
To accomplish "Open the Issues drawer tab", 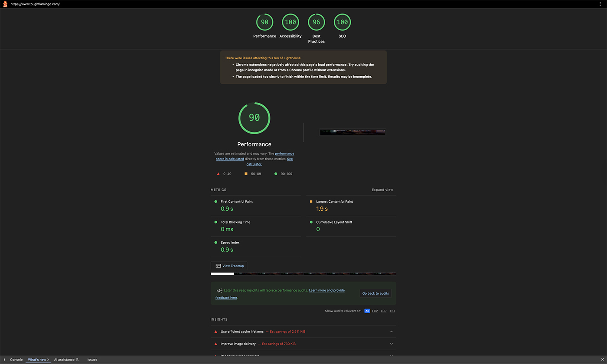I will click(92, 360).
